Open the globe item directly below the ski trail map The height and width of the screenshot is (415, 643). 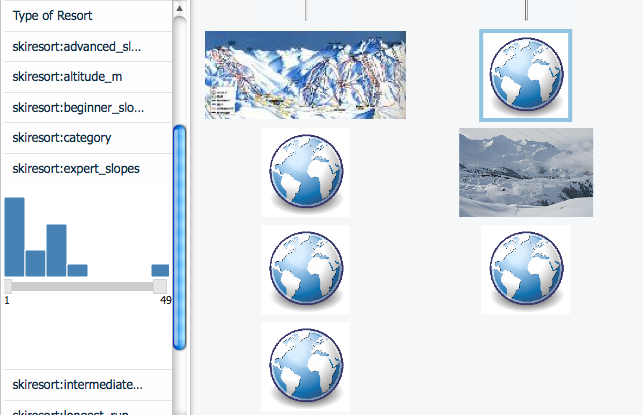[x=306, y=173]
